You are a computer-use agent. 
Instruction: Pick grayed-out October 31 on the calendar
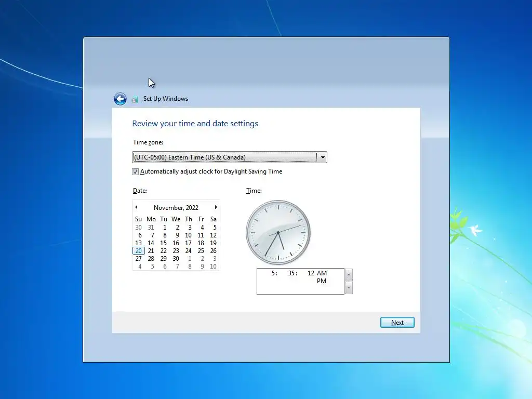[151, 228]
